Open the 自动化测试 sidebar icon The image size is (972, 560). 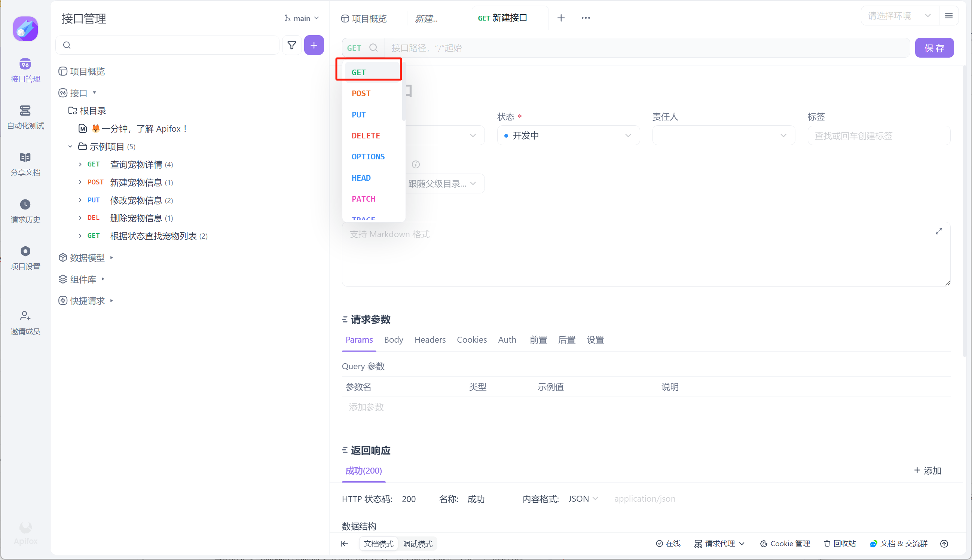[25, 111]
